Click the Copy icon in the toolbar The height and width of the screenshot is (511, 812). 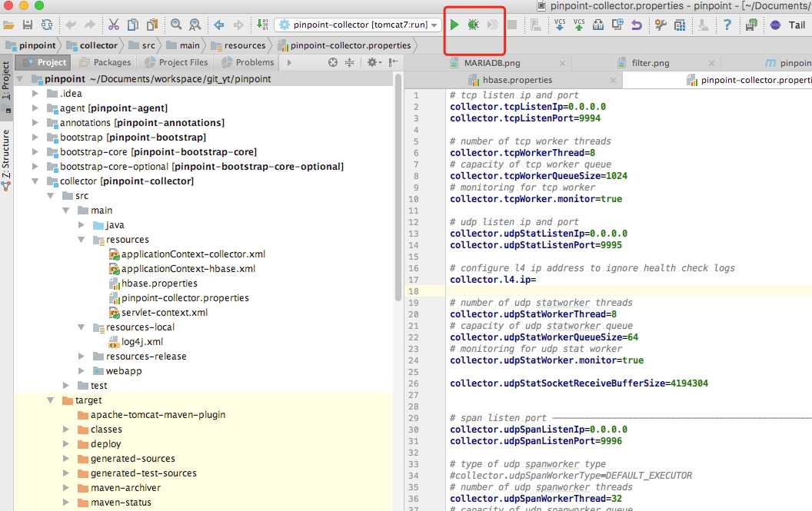(132, 25)
